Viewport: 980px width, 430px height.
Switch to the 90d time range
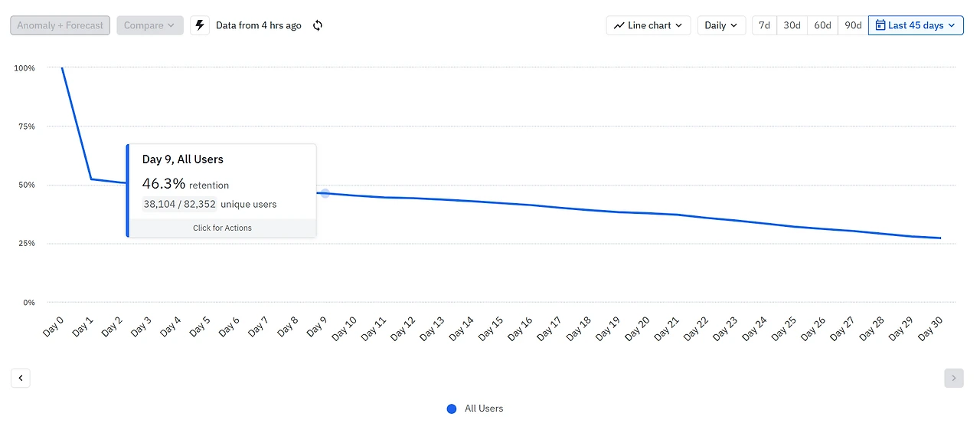[853, 25]
